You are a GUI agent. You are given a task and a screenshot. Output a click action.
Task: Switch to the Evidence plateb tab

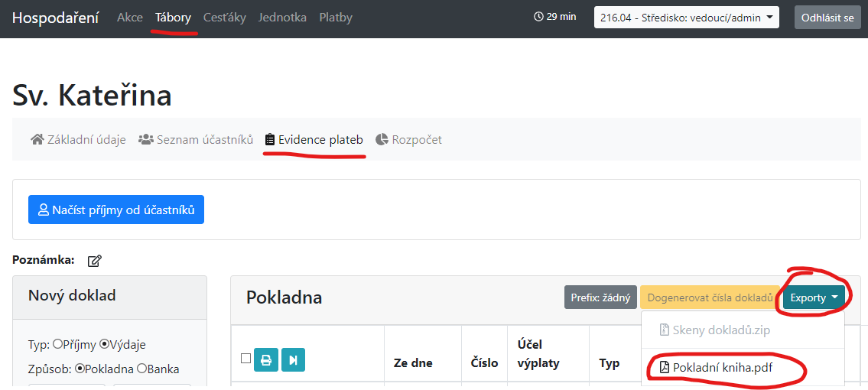(x=314, y=139)
